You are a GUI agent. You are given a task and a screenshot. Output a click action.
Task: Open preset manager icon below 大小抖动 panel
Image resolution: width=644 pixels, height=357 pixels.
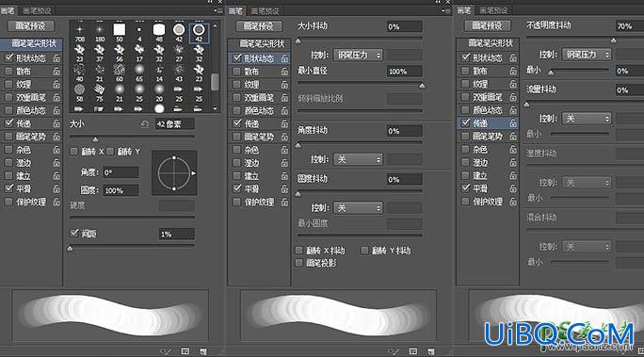(413, 351)
